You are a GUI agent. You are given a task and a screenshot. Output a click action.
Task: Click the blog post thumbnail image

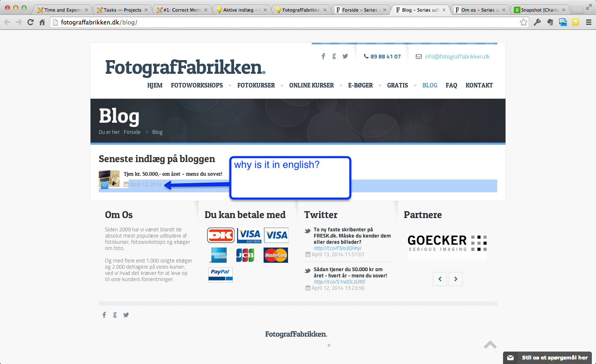point(109,179)
